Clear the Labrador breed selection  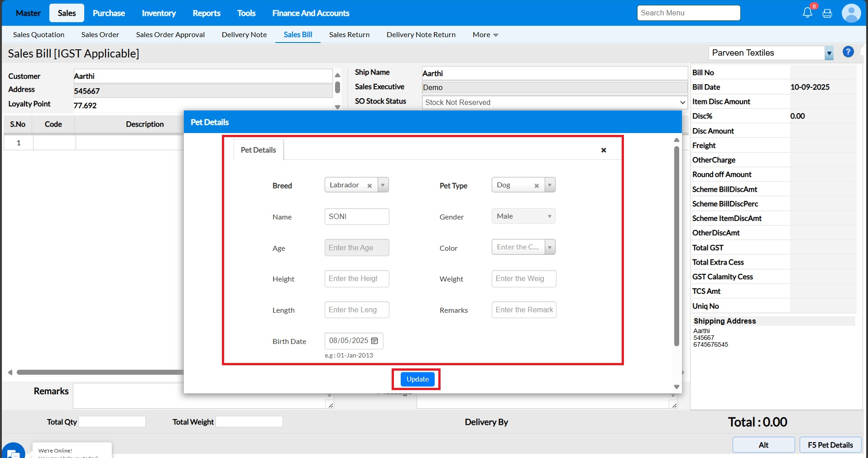pos(369,186)
